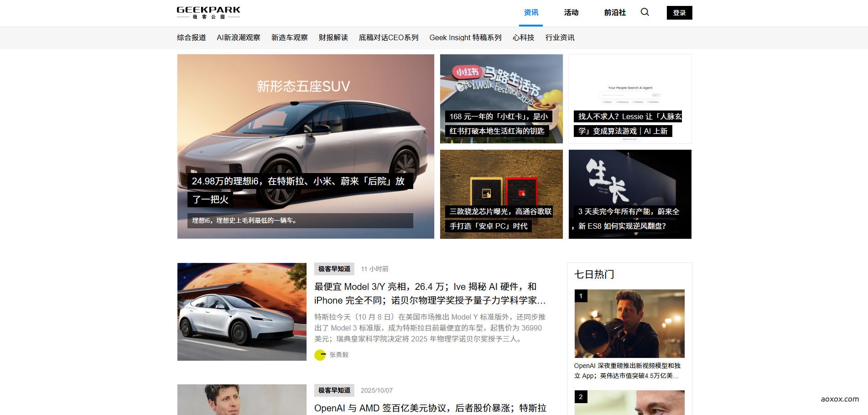Open the 活动 tab

571,13
